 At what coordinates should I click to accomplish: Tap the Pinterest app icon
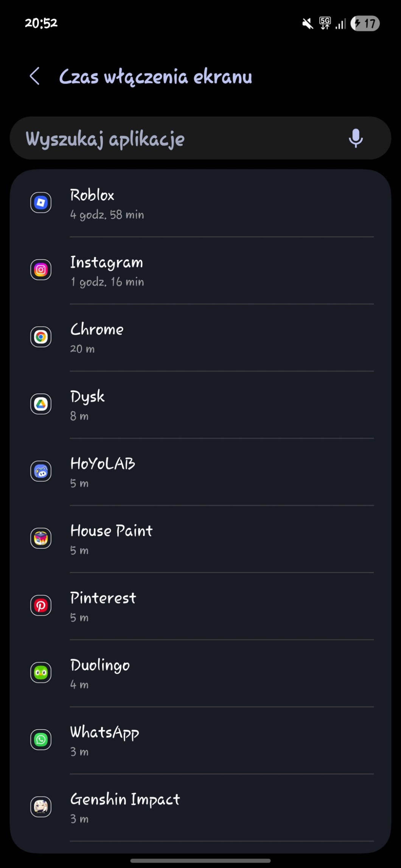[41, 606]
